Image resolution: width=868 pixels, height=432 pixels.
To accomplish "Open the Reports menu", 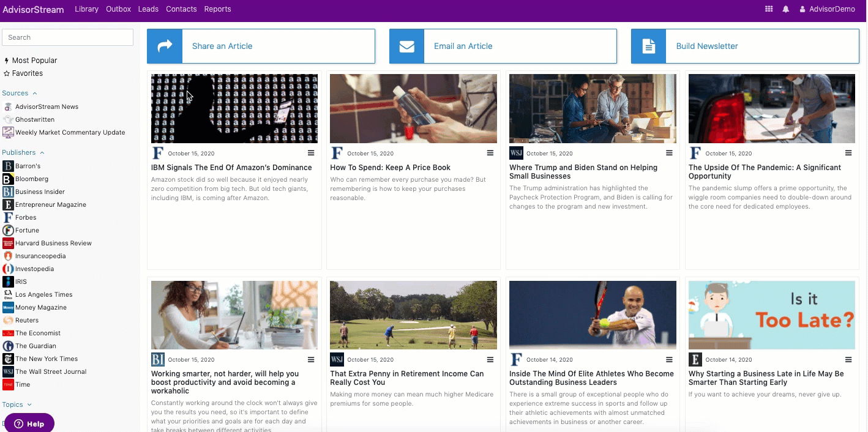I will (217, 9).
